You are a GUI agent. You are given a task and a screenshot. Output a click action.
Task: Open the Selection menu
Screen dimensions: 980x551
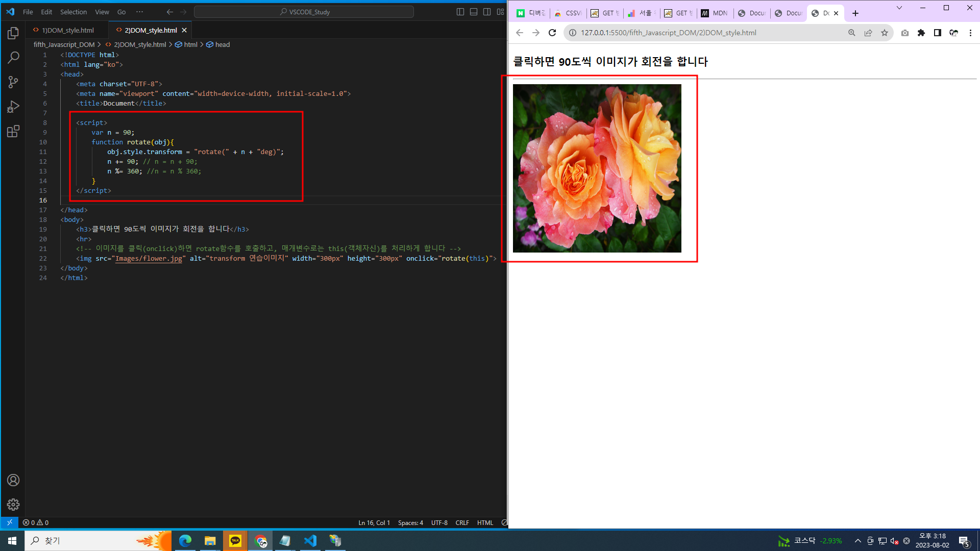click(73, 12)
